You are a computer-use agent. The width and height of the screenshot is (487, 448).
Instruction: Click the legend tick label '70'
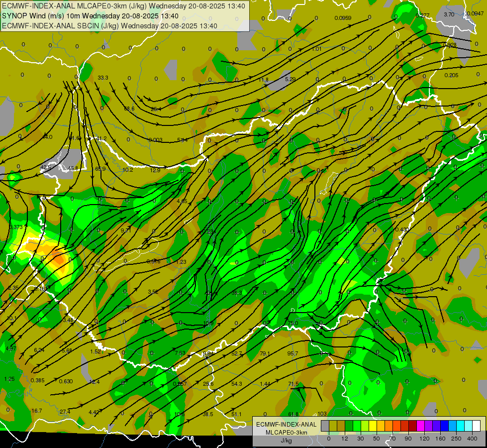click(392, 439)
